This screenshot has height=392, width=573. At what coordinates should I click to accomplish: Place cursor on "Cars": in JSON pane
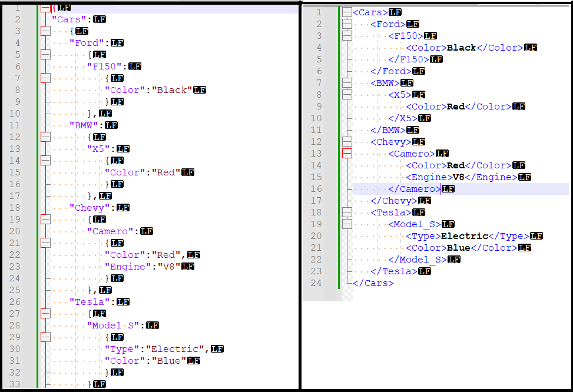pyautogui.click(x=72, y=19)
